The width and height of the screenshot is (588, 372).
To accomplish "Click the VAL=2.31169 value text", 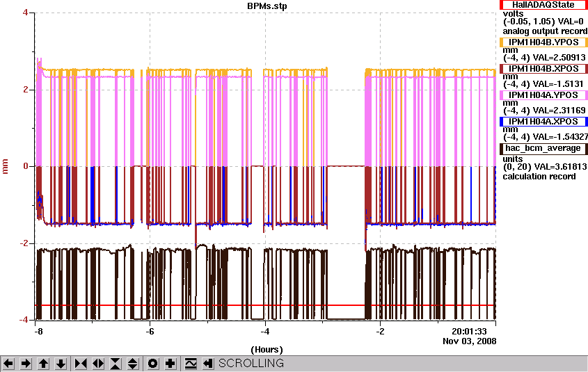I will (559, 111).
